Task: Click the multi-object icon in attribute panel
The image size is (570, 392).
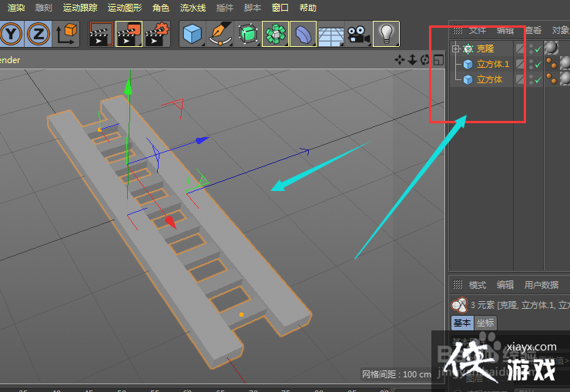Action: point(460,305)
